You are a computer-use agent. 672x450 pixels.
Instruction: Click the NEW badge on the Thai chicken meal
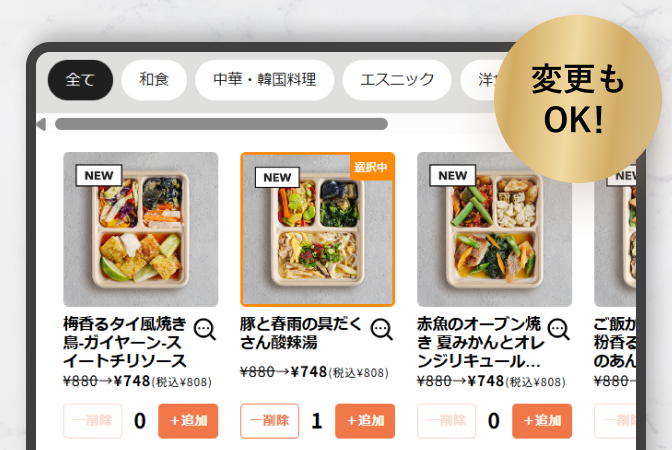99,175
